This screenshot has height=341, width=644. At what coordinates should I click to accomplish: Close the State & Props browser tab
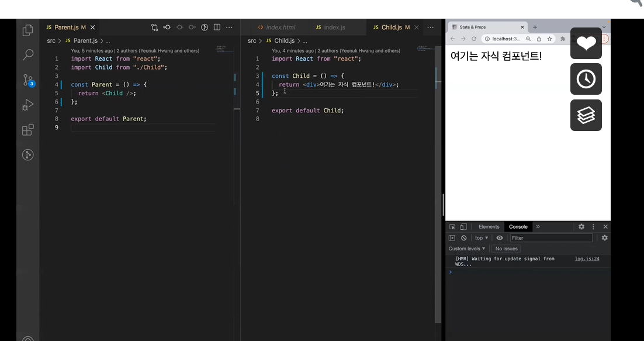coord(522,27)
